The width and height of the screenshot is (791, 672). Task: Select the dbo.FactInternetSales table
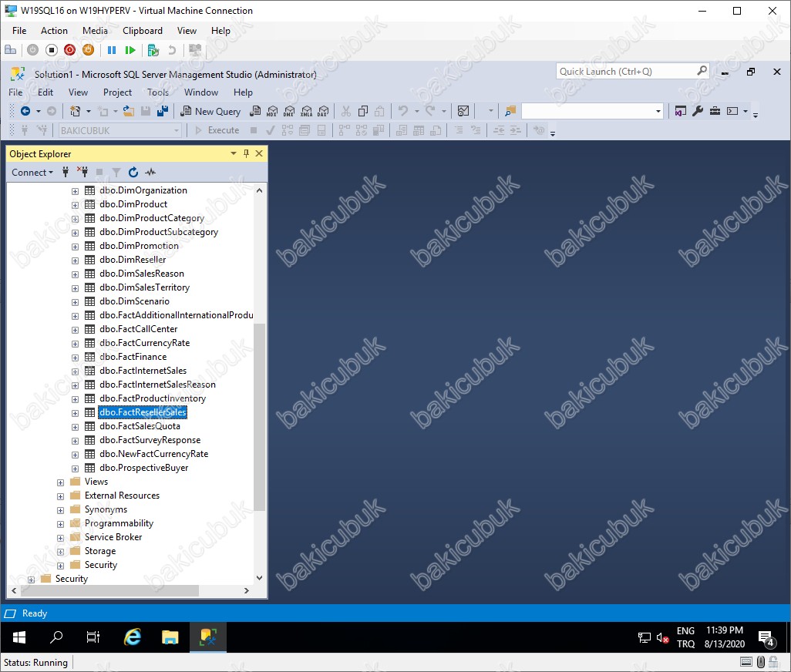(x=143, y=371)
